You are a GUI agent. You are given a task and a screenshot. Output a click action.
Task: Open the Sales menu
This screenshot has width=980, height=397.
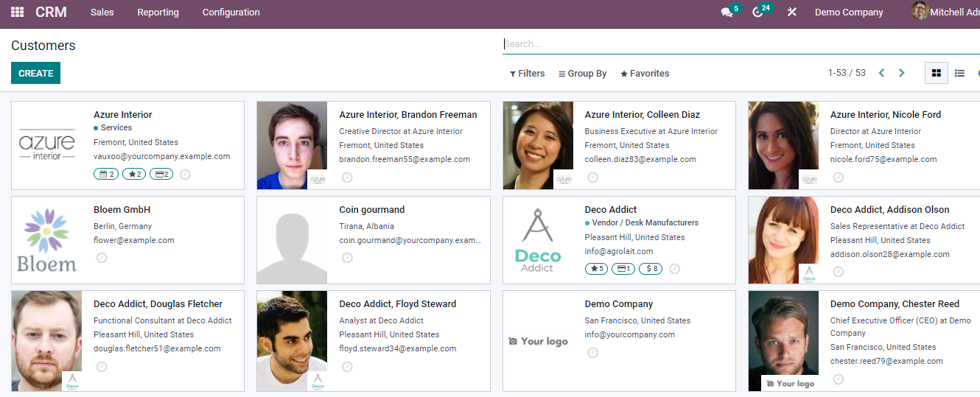coord(102,13)
